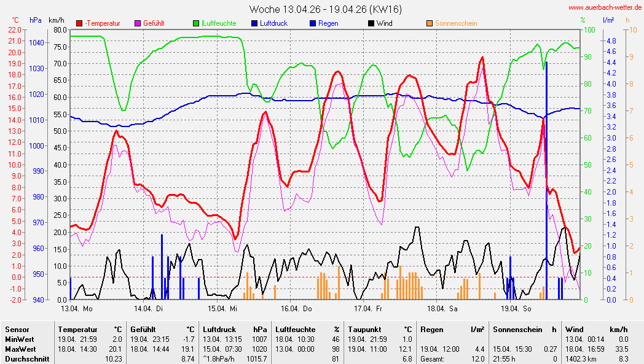Click the red Temperatur legend swatch
The image size is (644, 364).
(x=79, y=23)
